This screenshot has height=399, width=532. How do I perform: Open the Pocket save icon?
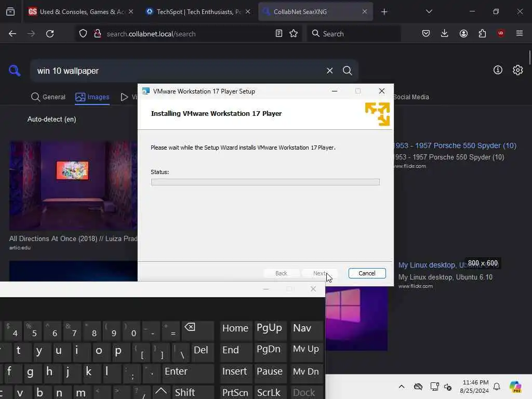tap(426, 34)
